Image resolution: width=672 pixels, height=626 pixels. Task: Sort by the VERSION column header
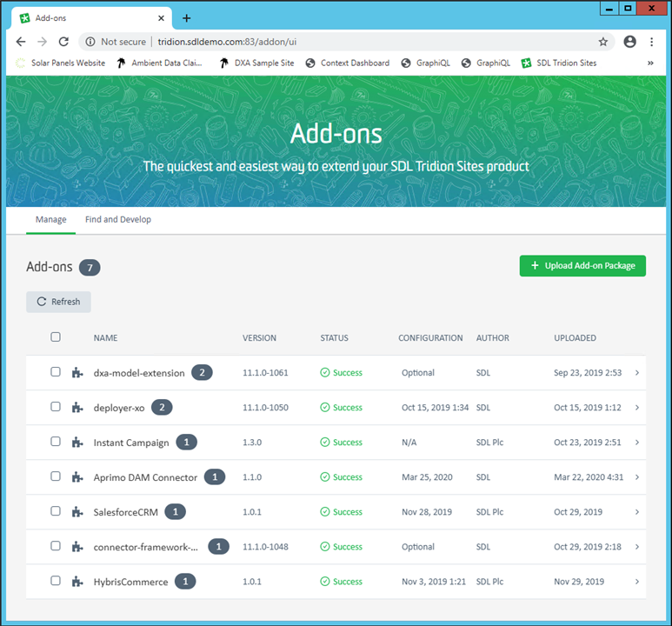click(259, 338)
